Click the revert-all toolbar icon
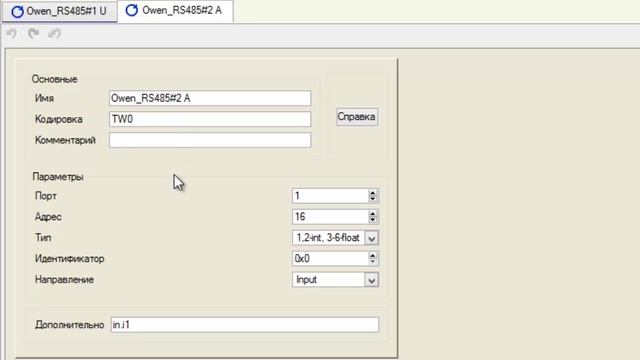 pyautogui.click(x=55, y=33)
